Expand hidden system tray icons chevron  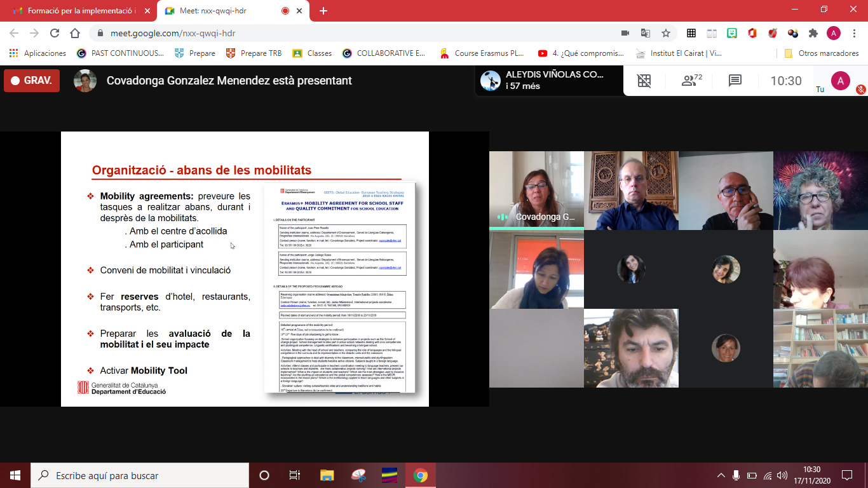721,475
